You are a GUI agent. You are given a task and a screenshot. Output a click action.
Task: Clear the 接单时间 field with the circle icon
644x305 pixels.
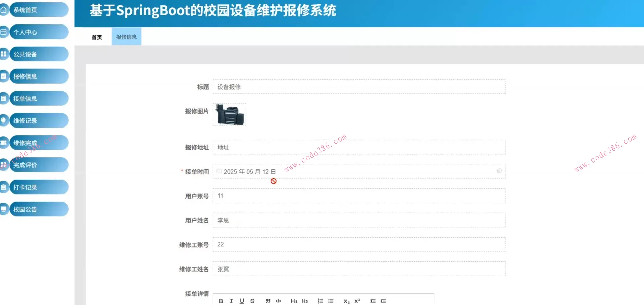499,171
